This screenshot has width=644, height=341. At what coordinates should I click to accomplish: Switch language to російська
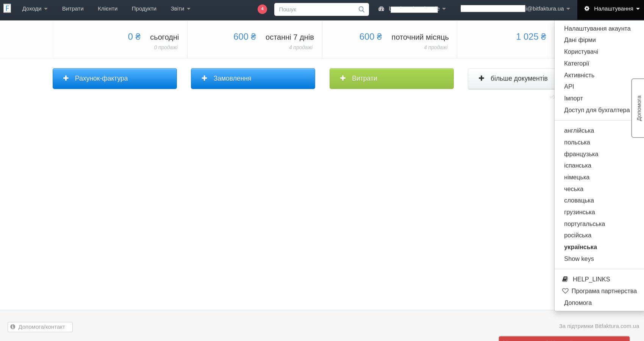[578, 235]
